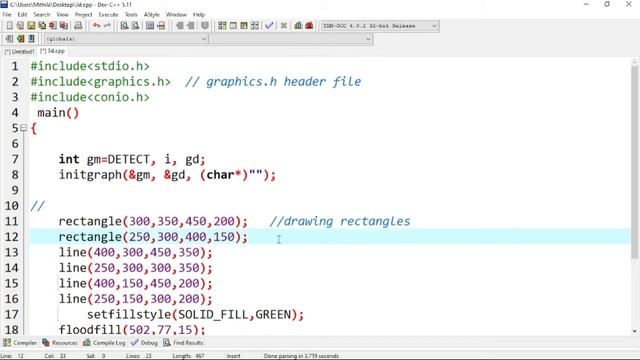Image resolution: width=640 pixels, height=360 pixels.
Task: Click the first icon in second toolbar row
Action: click(x=9, y=39)
